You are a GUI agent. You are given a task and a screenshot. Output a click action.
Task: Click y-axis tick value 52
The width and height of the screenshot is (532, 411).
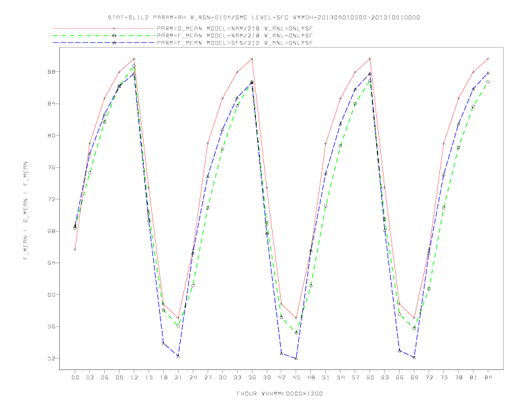[x=52, y=359]
